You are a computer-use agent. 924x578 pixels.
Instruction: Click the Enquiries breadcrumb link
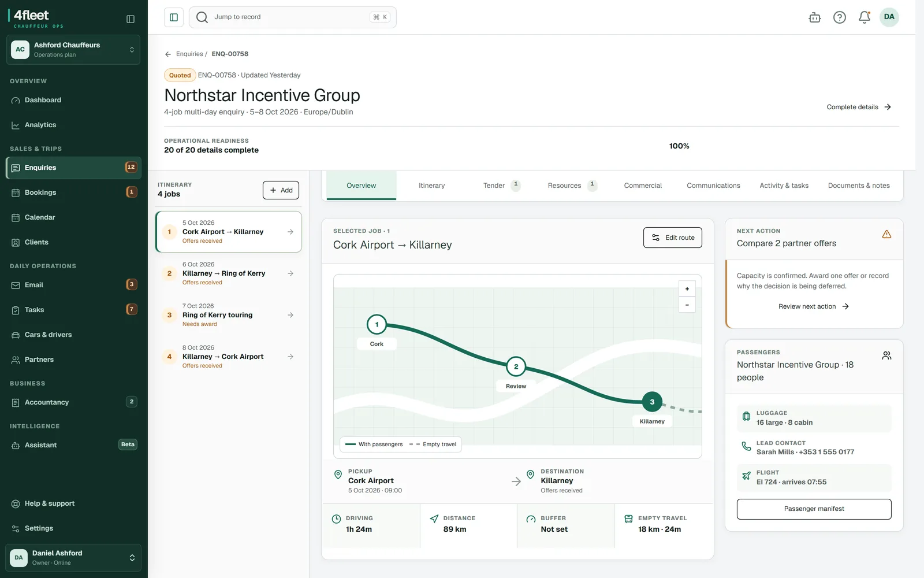tap(189, 54)
